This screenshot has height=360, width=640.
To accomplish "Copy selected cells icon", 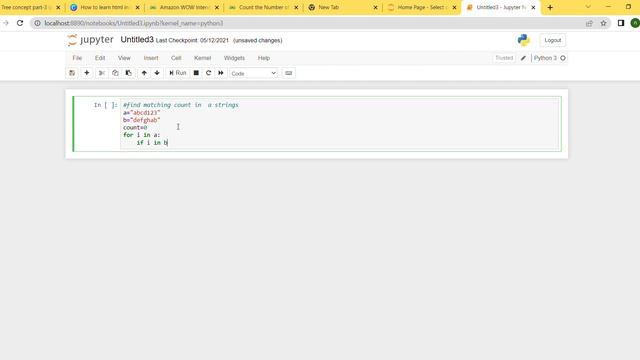I will [115, 73].
